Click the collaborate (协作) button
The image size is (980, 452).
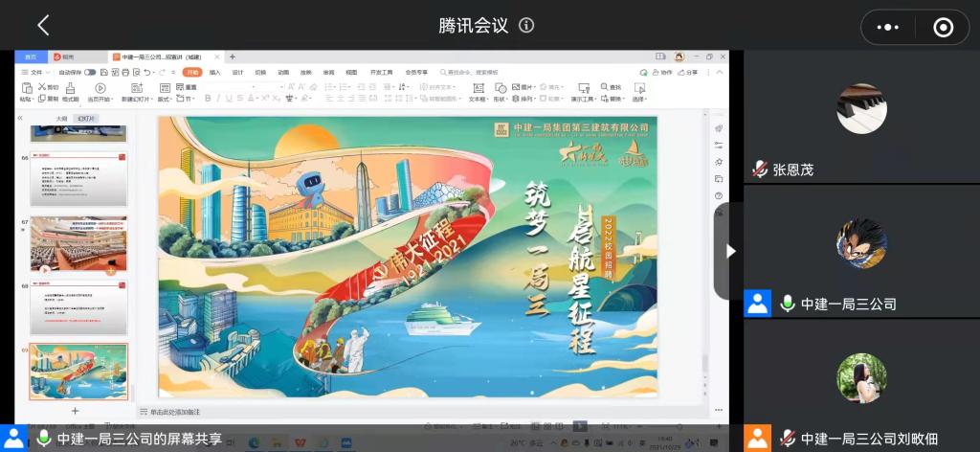coord(664,72)
